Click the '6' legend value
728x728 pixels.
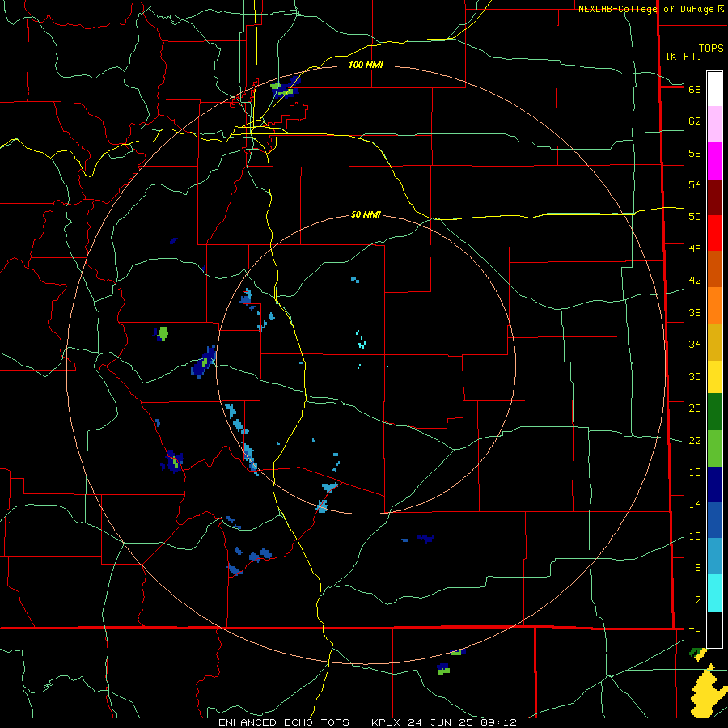pyautogui.click(x=698, y=568)
